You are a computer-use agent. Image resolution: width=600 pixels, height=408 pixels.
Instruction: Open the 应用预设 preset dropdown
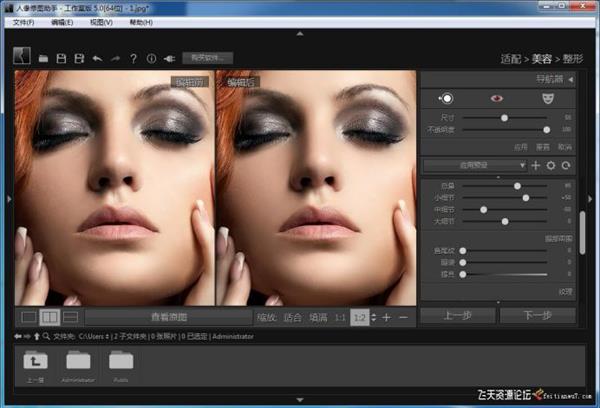coord(474,164)
